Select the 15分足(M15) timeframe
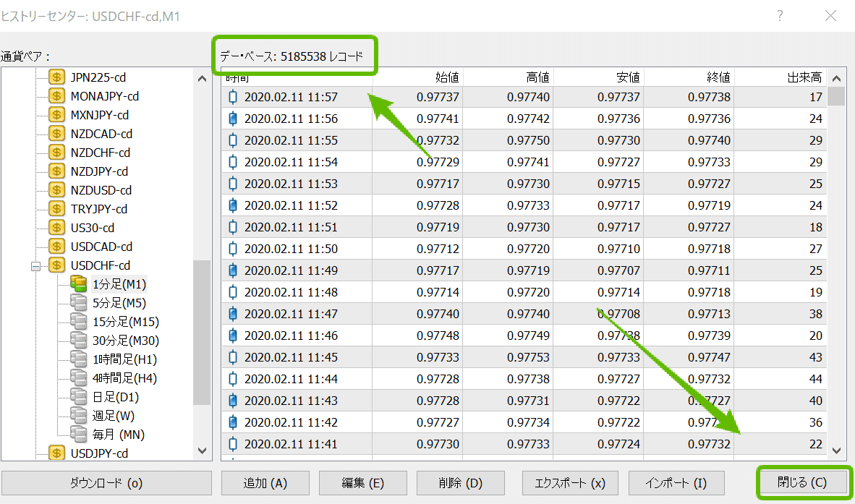Viewport: 855px width, 504px height. tap(125, 322)
